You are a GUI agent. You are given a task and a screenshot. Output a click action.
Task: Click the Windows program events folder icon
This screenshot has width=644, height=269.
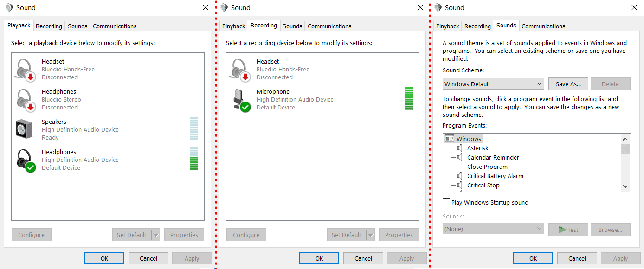(449, 139)
